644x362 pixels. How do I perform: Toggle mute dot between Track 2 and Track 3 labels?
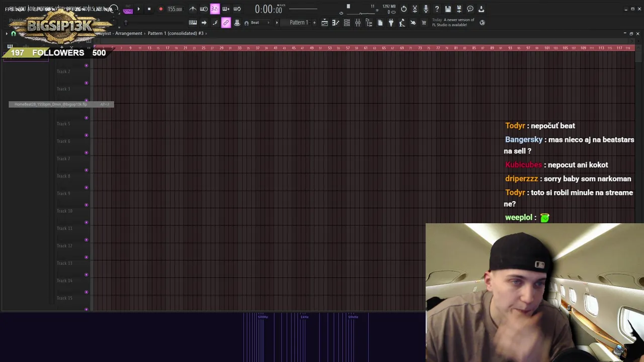pyautogui.click(x=86, y=83)
